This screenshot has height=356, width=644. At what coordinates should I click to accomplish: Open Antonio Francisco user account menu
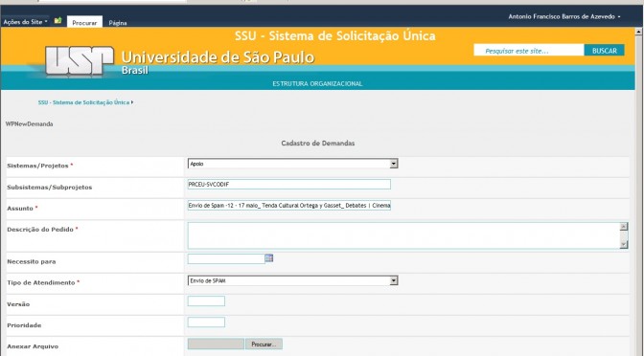564,17
